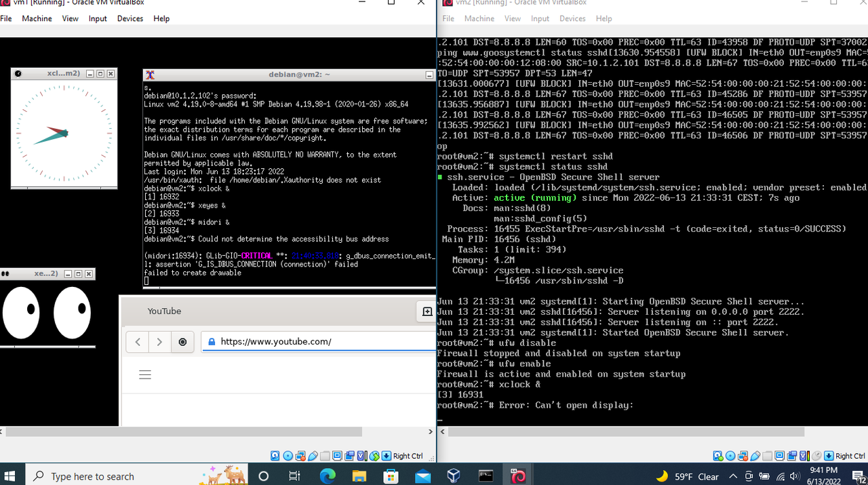Click xterm title bar debian@vm2
This screenshot has height=485, width=868.
tap(290, 75)
